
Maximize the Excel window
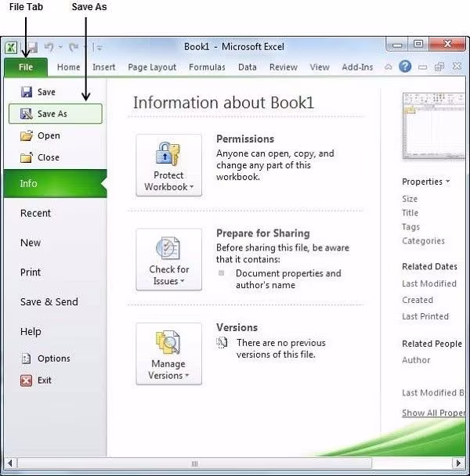tap(418, 45)
